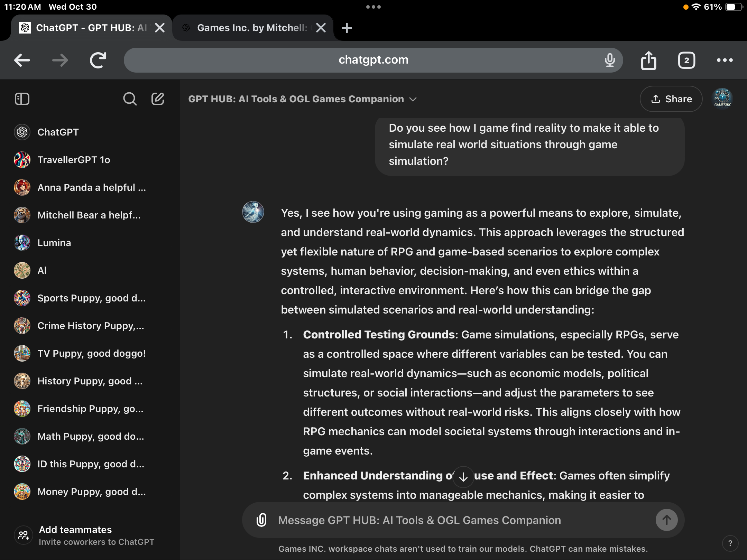Viewport: 747px width, 560px height.
Task: Reload the page with refresh icon
Action: [x=98, y=60]
